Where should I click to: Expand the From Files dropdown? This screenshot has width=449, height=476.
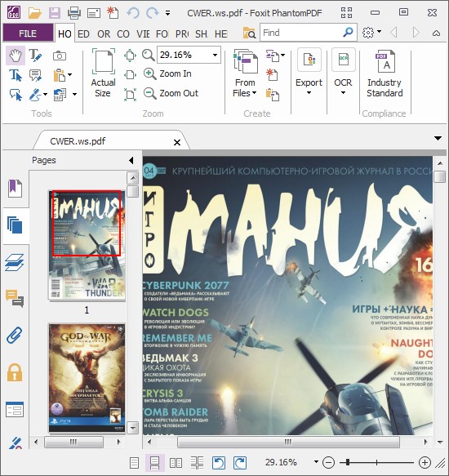coord(255,93)
